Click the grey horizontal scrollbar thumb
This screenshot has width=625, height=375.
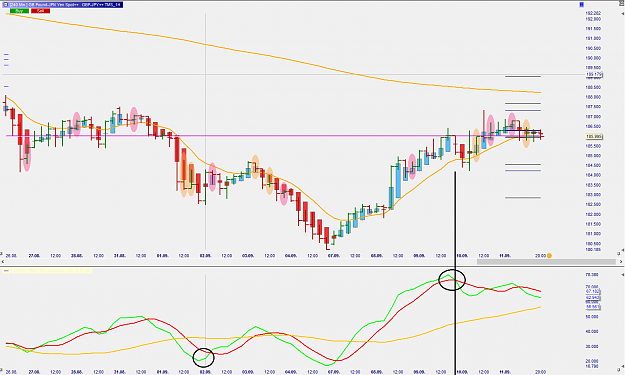coord(546,262)
